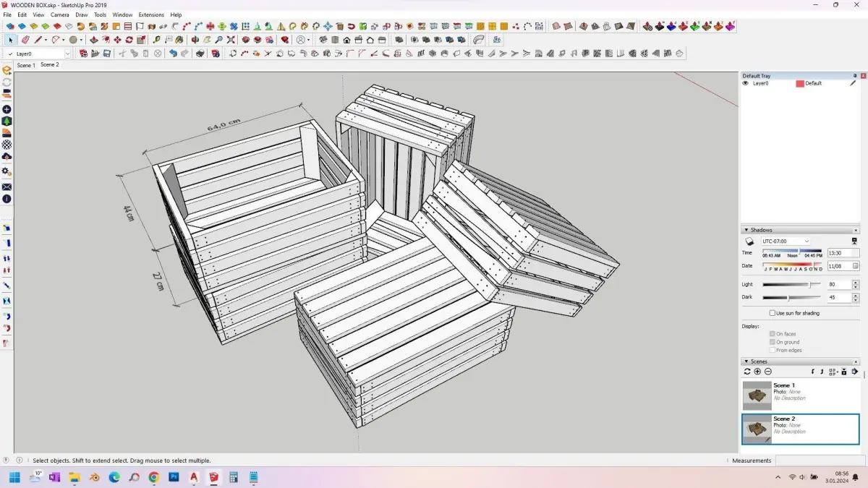Screen dimensions: 868x488
Task: Toggle On ground display checkbox
Action: [773, 342]
